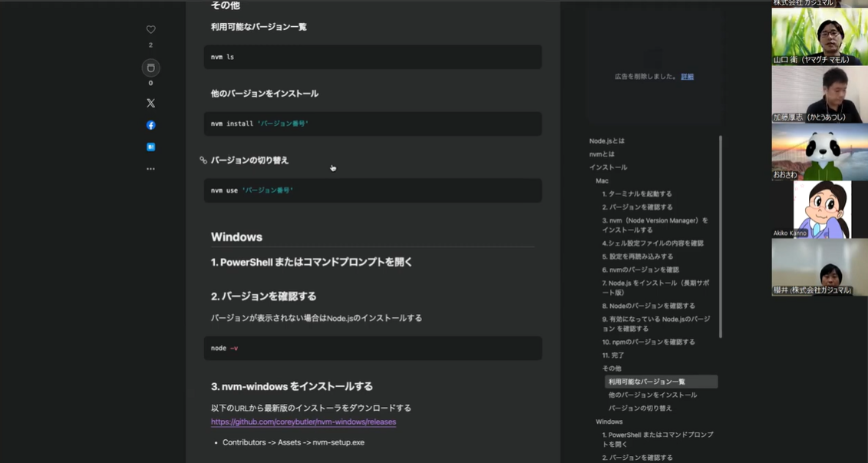Click the nvm ls code block
The width and height of the screenshot is (868, 463).
372,57
